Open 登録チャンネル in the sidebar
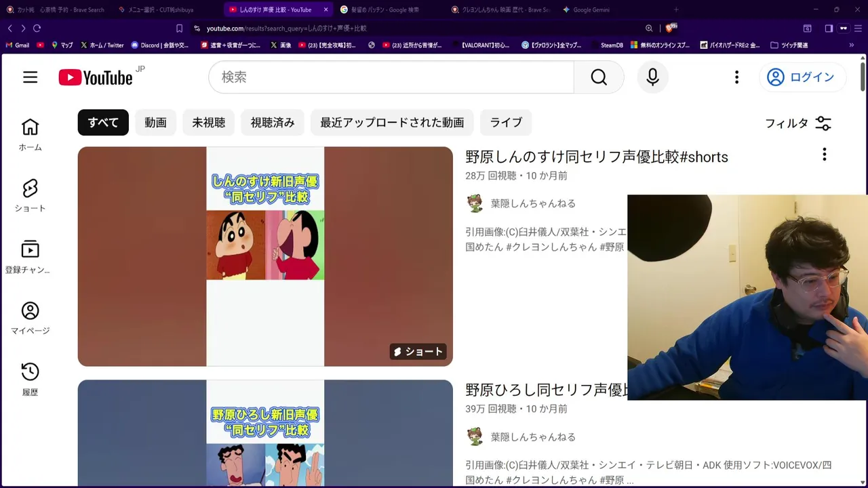 click(30, 258)
